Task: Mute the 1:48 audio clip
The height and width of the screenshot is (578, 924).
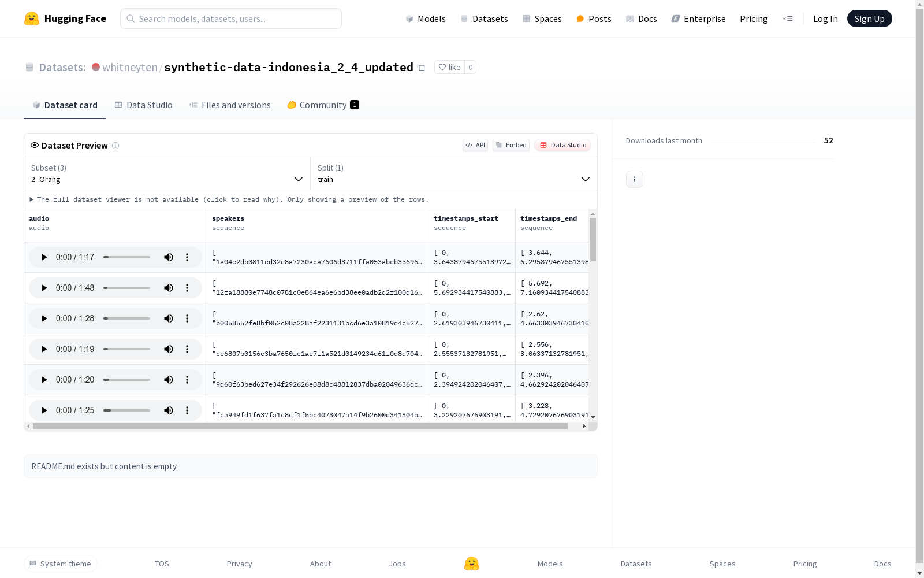Action: pyautogui.click(x=169, y=288)
